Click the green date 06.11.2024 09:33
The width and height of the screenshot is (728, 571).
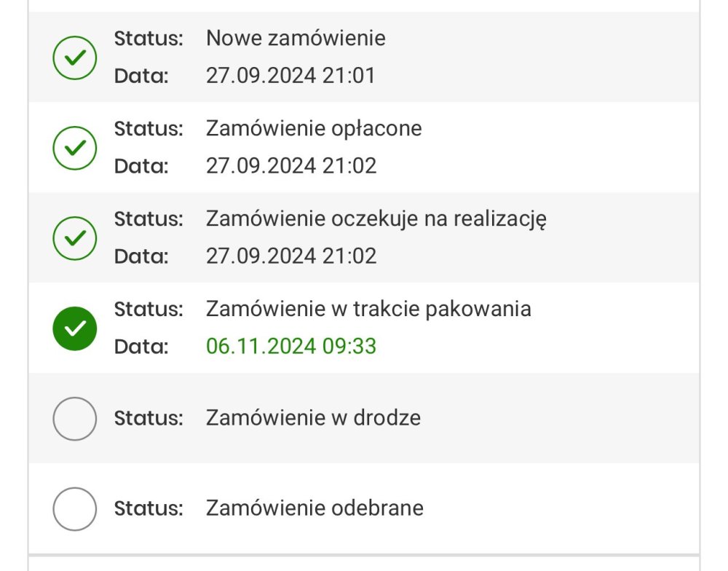(291, 346)
